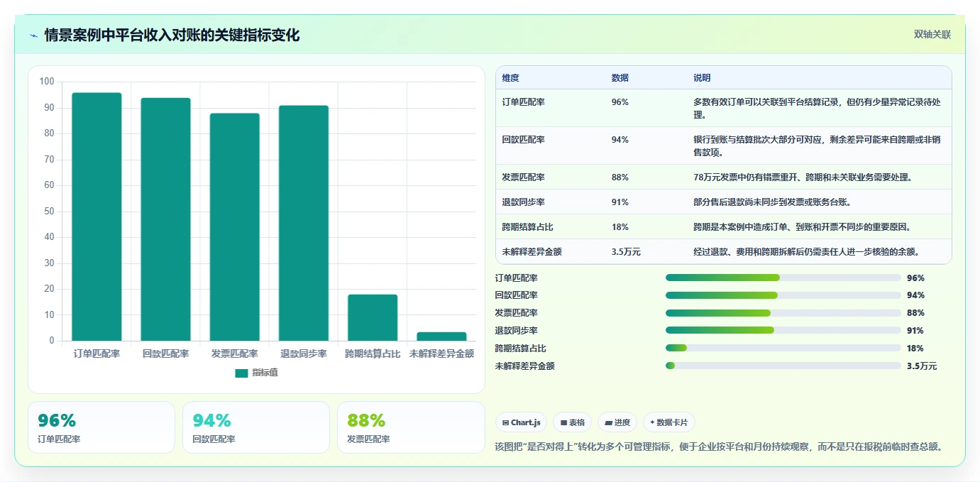Click the 回款匹配率 bar in the chart
The width and height of the screenshot is (980, 482).
click(x=165, y=219)
